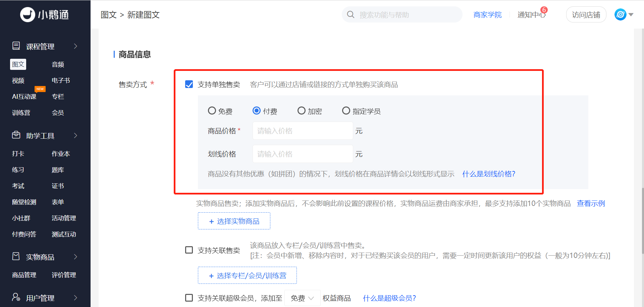The width and height of the screenshot is (644, 307).
Task: Enable the 支持关联超级会员 checkbox
Action: 189,298
